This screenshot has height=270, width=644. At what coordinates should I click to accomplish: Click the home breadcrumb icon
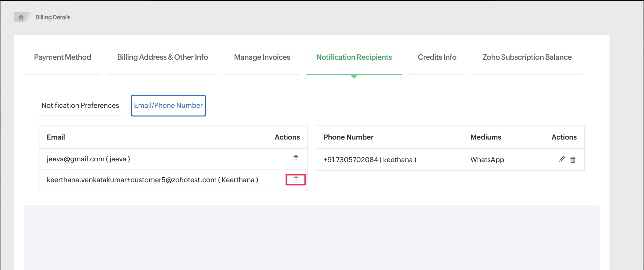tap(21, 17)
